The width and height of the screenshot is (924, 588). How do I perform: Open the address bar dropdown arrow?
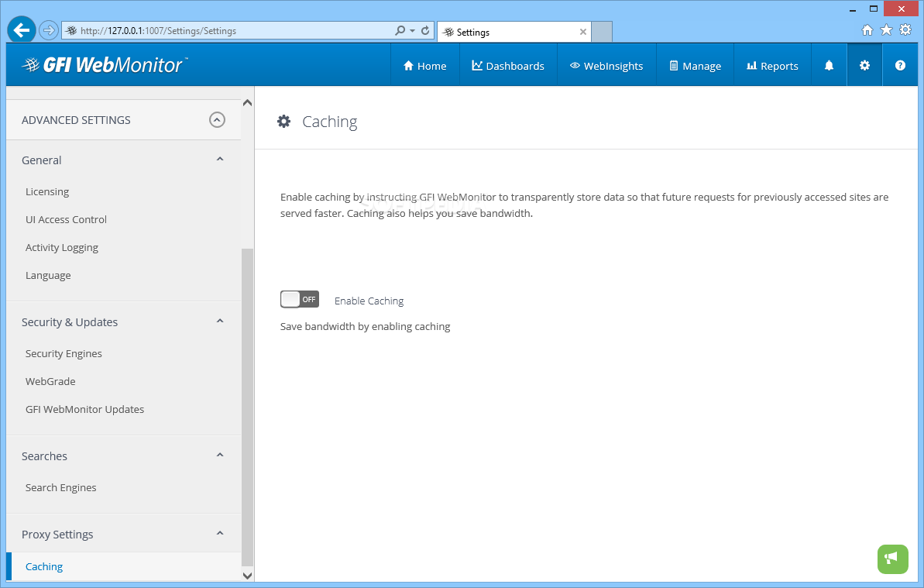413,31
